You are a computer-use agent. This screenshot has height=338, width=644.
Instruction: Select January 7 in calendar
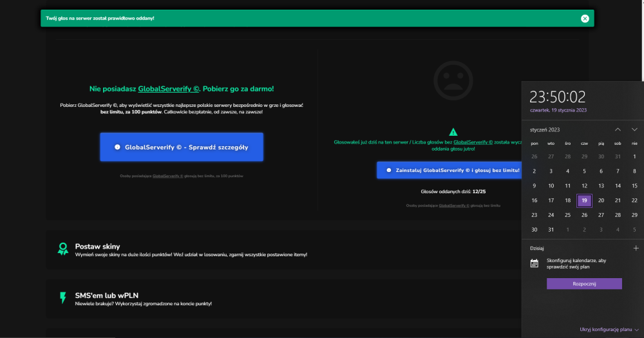618,171
